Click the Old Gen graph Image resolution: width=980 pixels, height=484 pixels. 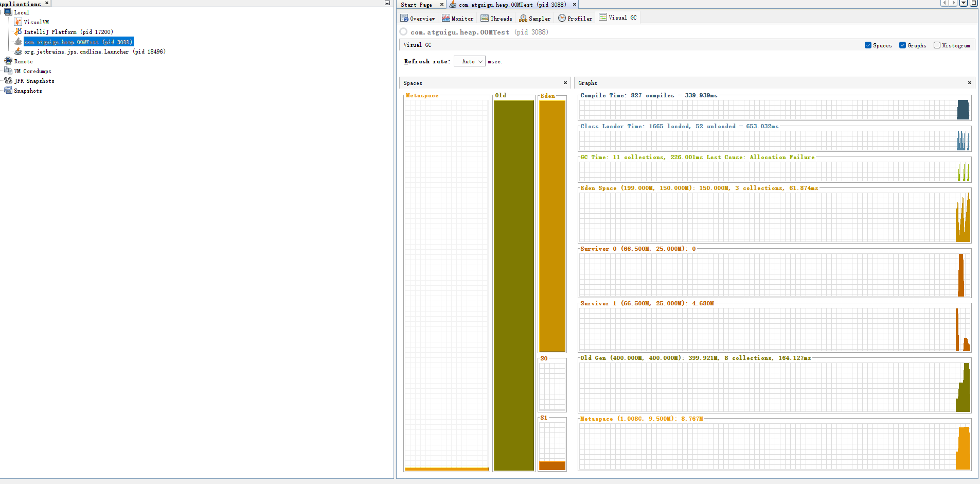774,387
